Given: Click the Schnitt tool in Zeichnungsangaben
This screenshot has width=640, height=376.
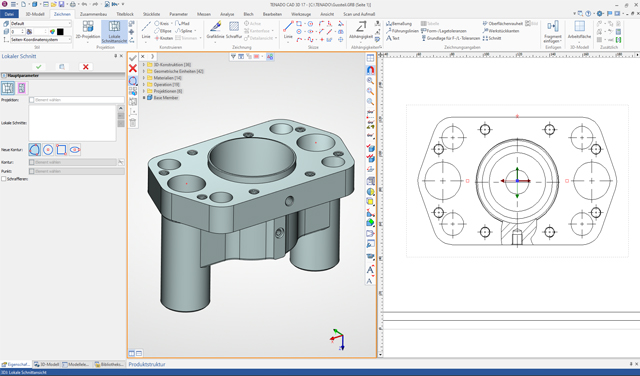Looking at the screenshot, I should tap(492, 38).
